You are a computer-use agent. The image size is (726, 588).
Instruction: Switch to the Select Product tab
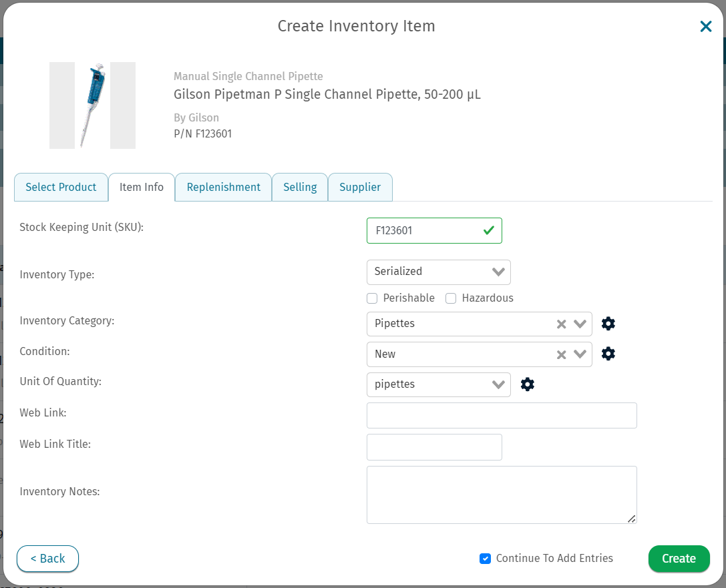(x=61, y=187)
